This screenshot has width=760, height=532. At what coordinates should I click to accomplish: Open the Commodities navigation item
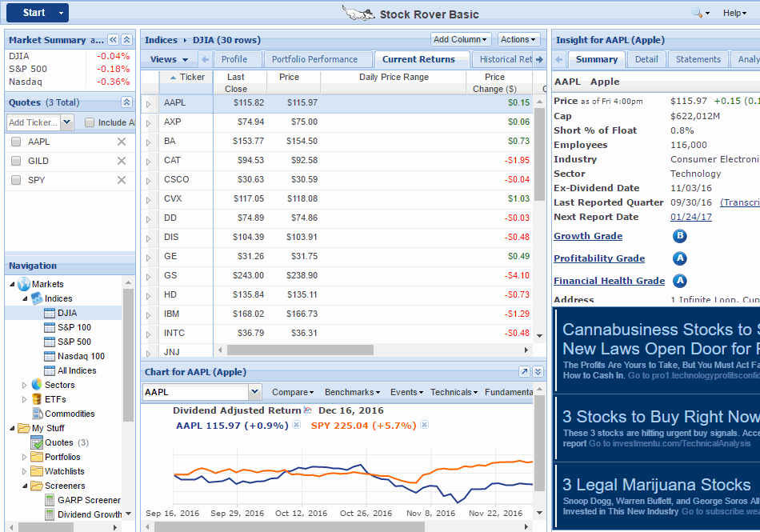tap(70, 414)
